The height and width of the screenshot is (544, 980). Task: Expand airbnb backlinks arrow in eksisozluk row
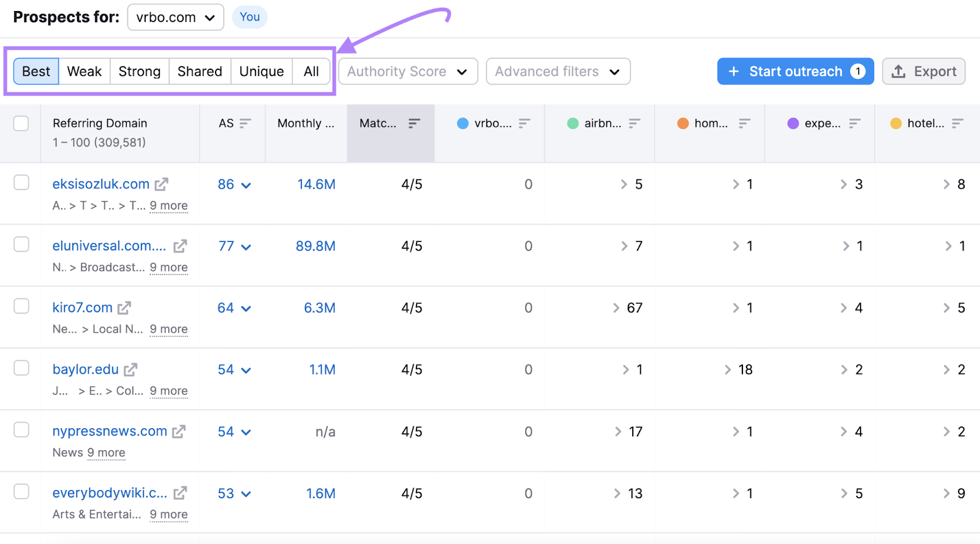coord(624,184)
